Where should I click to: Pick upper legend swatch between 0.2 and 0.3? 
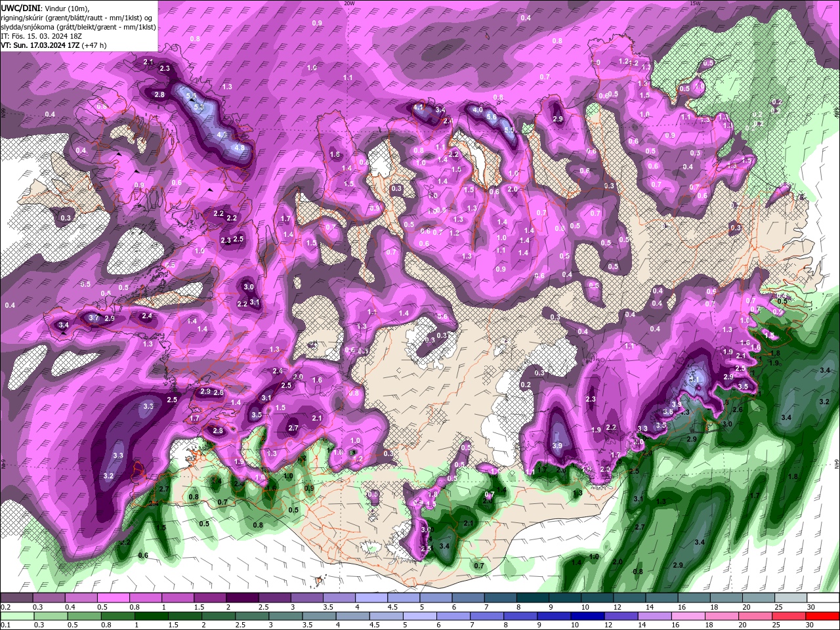16,598
